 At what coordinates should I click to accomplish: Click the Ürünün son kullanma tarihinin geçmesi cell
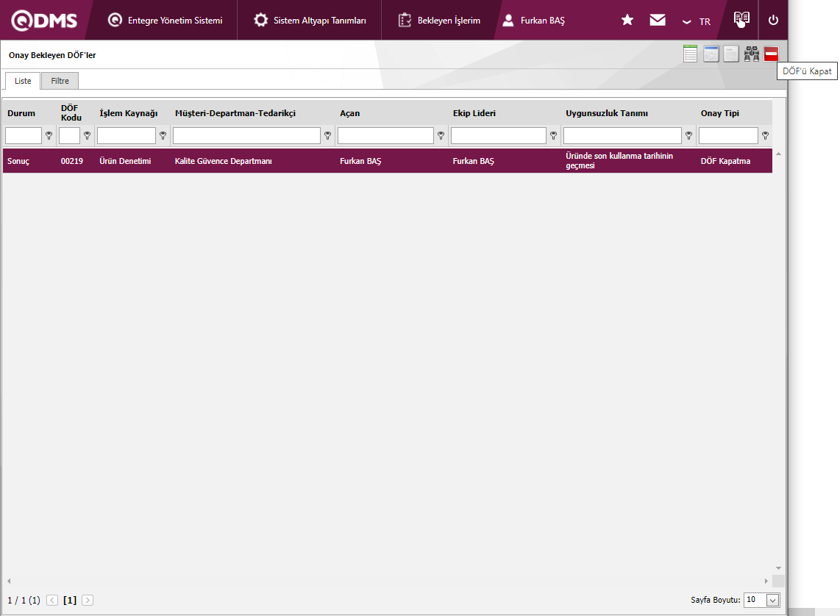click(x=619, y=160)
